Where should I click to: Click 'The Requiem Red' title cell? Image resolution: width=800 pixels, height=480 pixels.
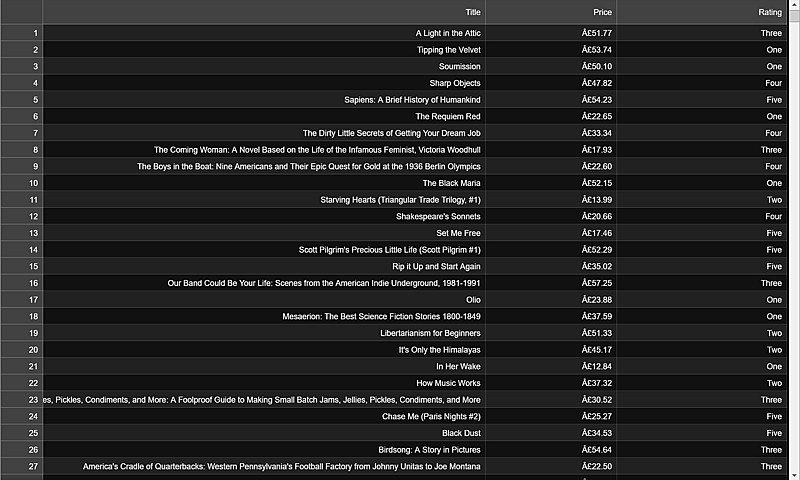pos(264,116)
